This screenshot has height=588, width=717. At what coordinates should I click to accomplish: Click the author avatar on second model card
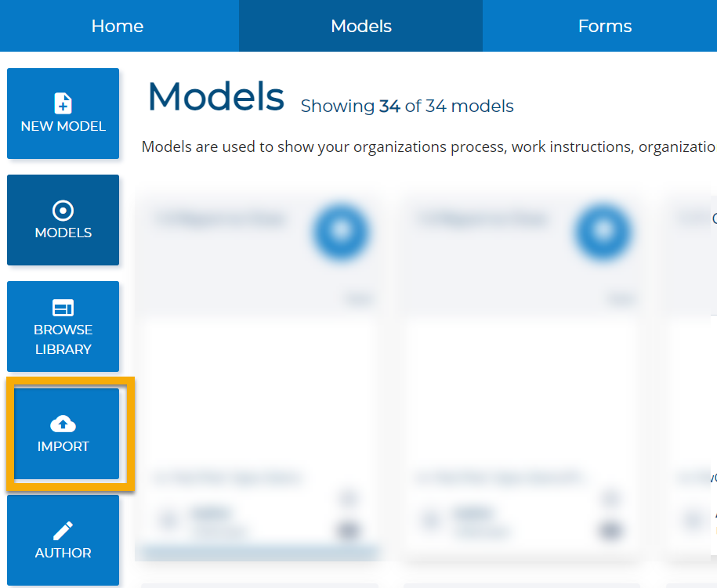pyautogui.click(x=430, y=519)
